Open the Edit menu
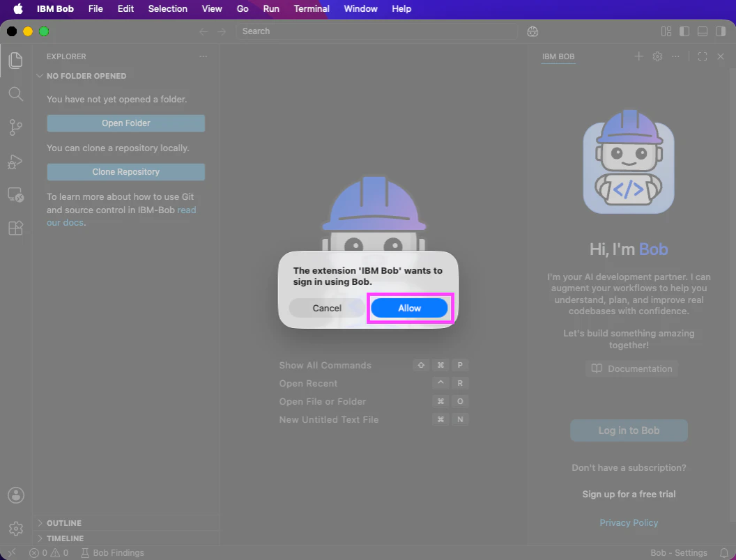The image size is (736, 560). pyautogui.click(x=125, y=9)
